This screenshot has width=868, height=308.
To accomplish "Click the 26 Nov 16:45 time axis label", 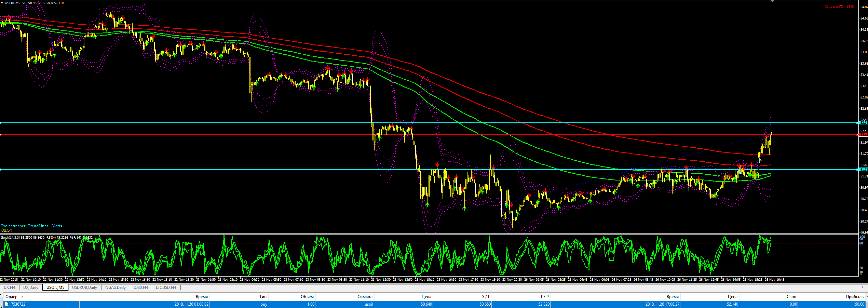I will click(774, 280).
